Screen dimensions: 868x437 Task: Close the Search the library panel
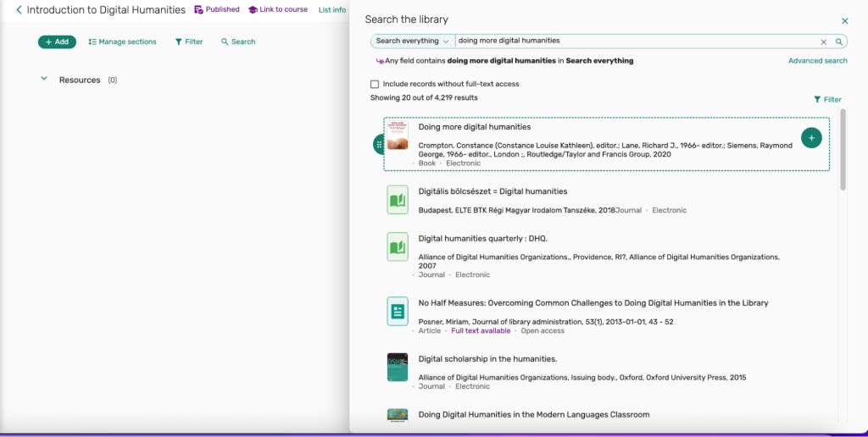pyautogui.click(x=844, y=20)
